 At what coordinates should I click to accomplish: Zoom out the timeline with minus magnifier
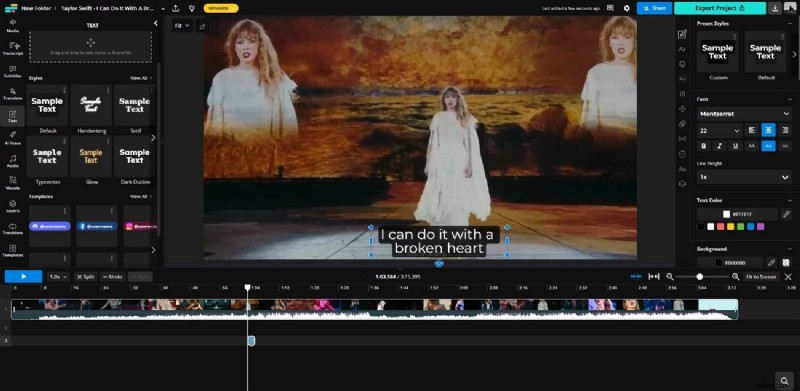tap(670, 276)
